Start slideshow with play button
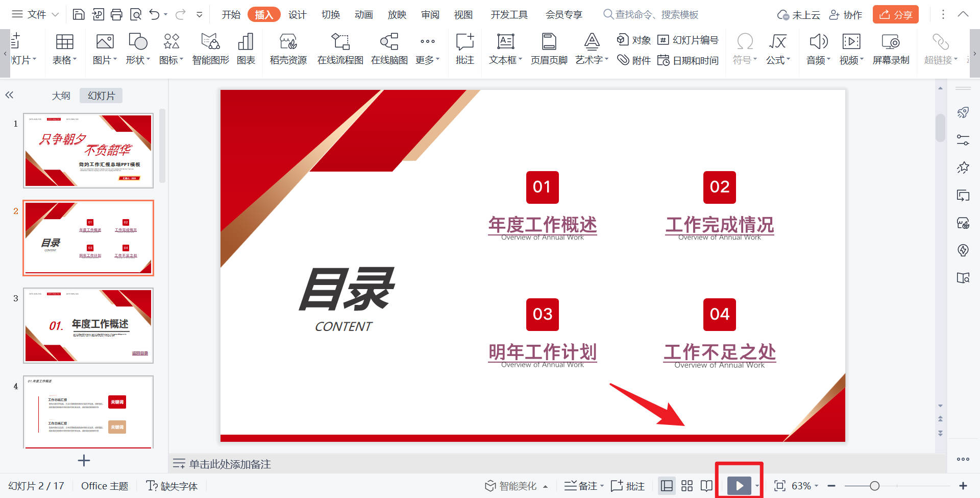980x498 pixels. coord(739,486)
